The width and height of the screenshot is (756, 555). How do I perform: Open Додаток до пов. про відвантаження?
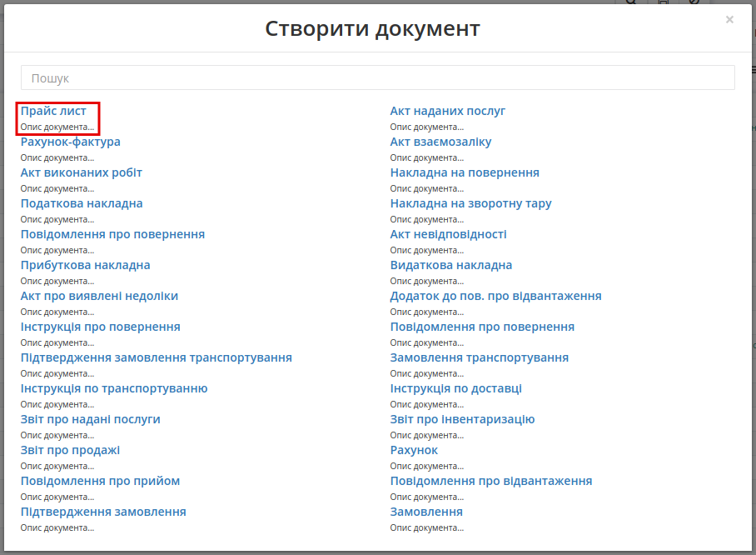[495, 297]
